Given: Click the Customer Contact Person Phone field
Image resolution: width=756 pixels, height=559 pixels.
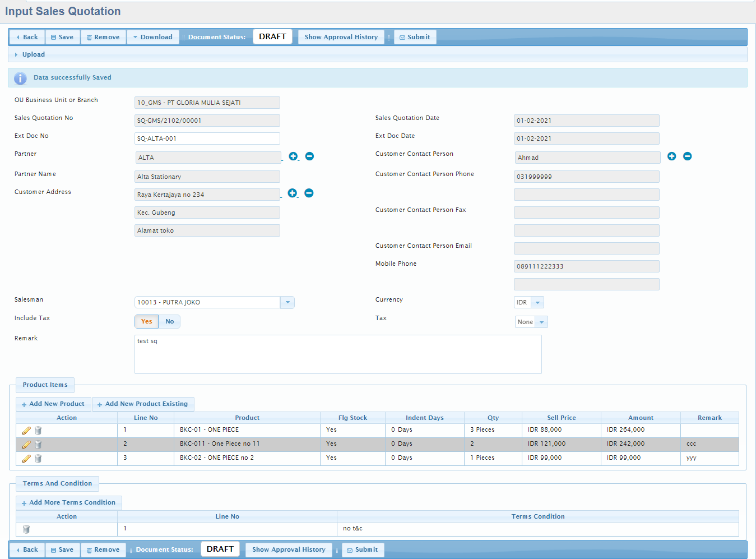Looking at the screenshot, I should click(587, 177).
